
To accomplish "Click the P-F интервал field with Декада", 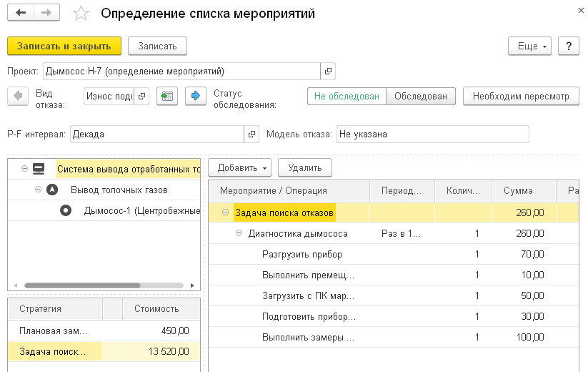I will tap(157, 134).
